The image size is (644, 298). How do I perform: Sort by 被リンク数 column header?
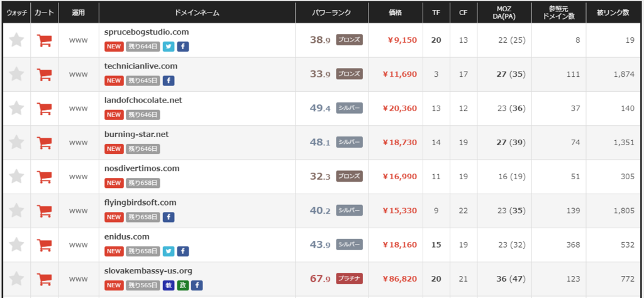pos(613,13)
